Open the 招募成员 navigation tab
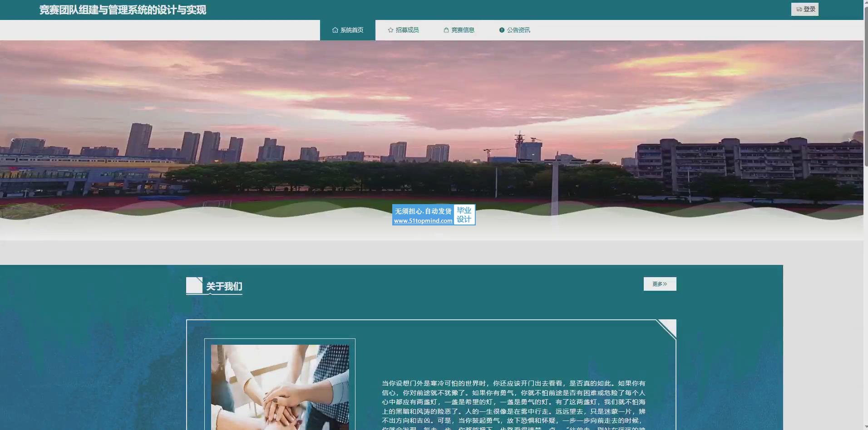This screenshot has height=430, width=868. point(407,30)
